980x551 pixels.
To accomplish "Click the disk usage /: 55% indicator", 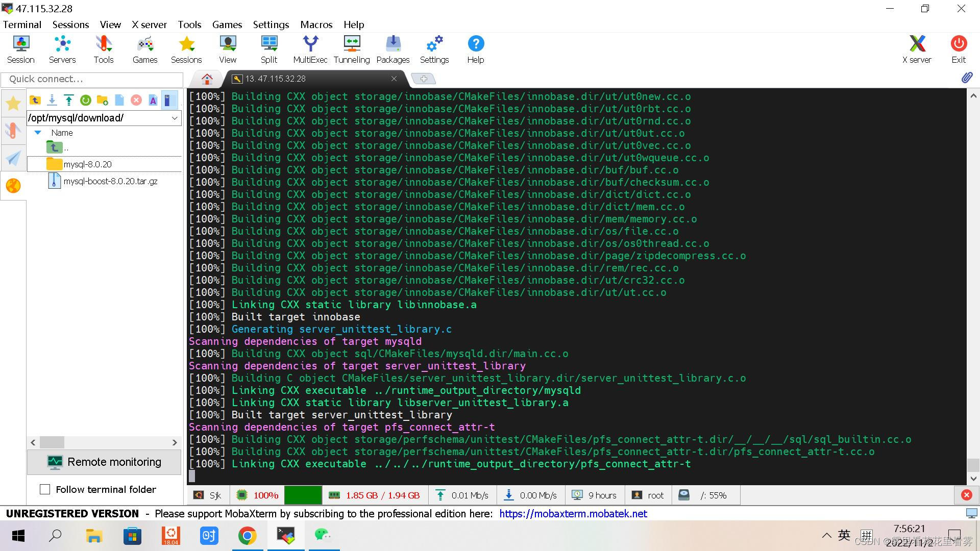I will [705, 495].
